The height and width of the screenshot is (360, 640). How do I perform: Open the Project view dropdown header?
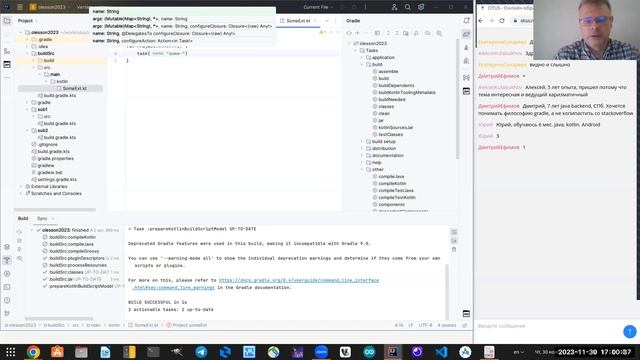pyautogui.click(x=27, y=20)
